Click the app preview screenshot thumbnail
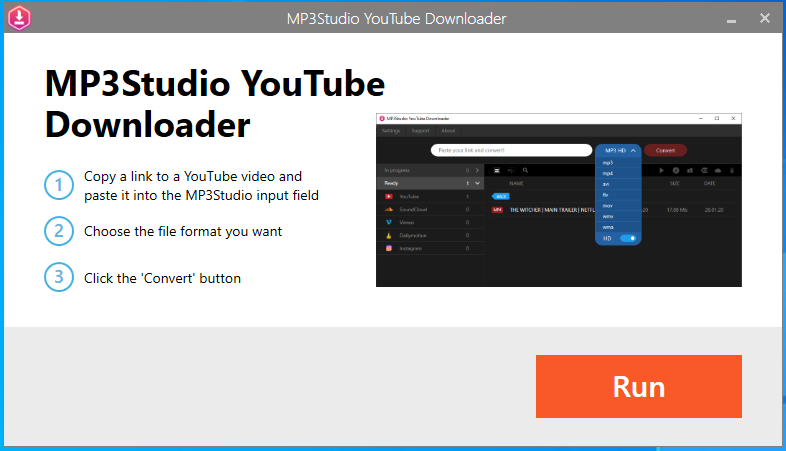The image size is (786, 451). click(558, 200)
